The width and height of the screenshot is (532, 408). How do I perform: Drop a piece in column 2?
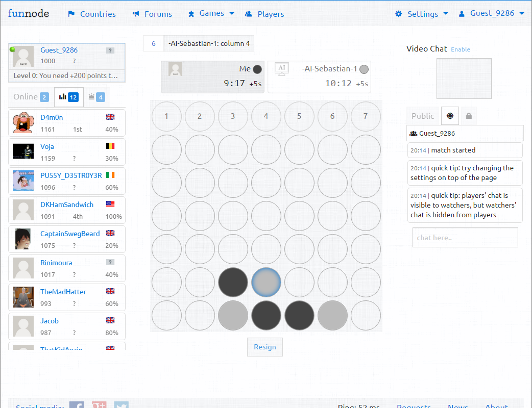pyautogui.click(x=200, y=116)
